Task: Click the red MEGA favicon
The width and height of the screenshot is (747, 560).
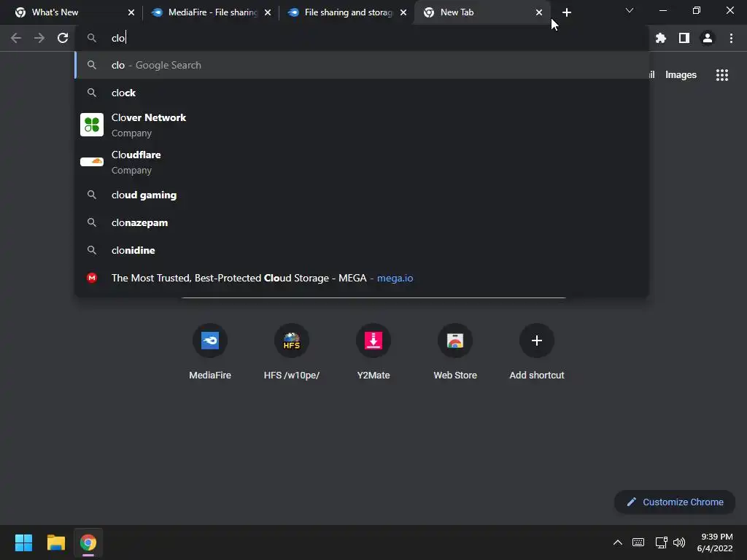Action: (92, 278)
